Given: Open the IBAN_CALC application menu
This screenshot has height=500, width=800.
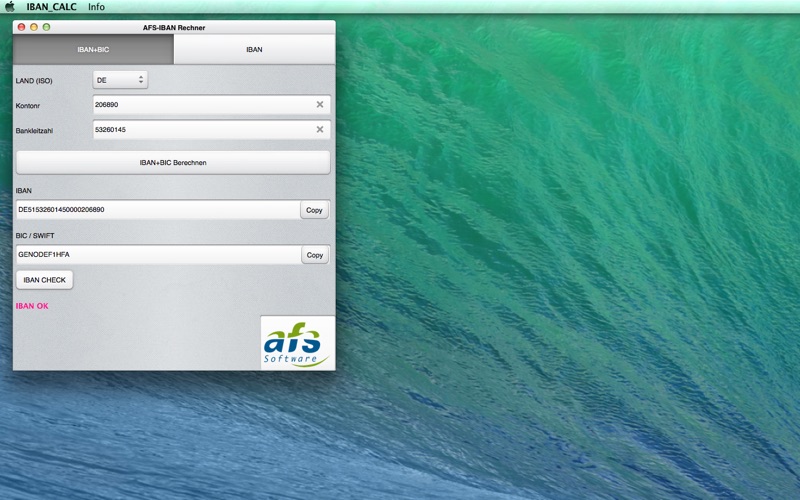Looking at the screenshot, I should point(51,7).
